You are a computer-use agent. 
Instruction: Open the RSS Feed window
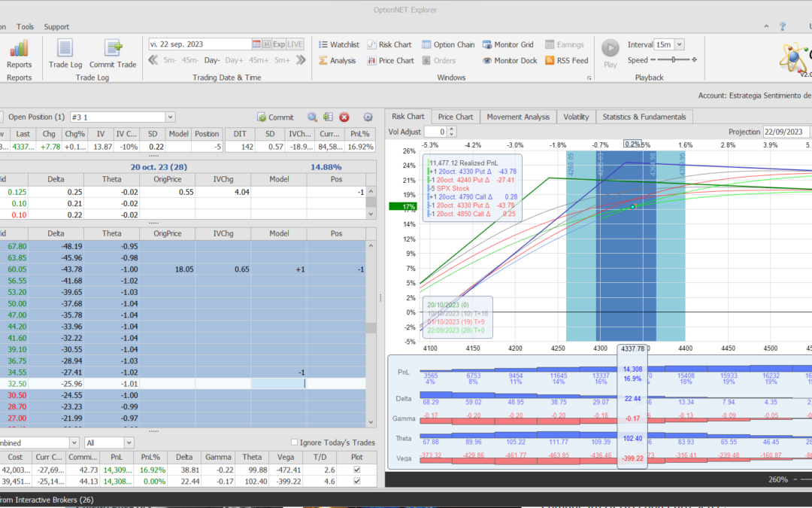tap(566, 61)
